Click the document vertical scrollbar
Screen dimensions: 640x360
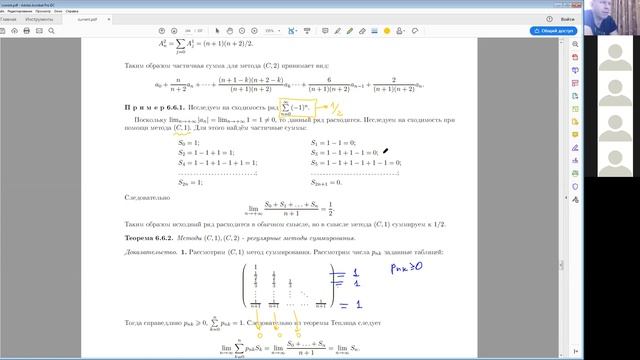[x=561, y=265]
